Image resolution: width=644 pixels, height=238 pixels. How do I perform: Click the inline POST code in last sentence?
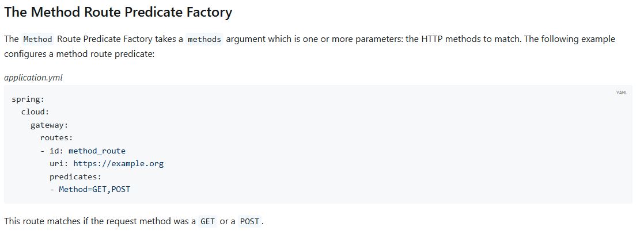249,221
